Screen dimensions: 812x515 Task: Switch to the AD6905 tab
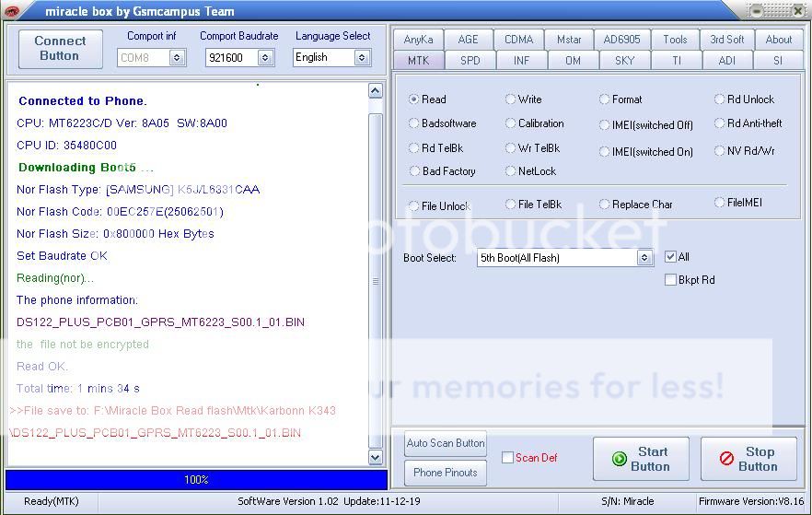[x=621, y=40]
